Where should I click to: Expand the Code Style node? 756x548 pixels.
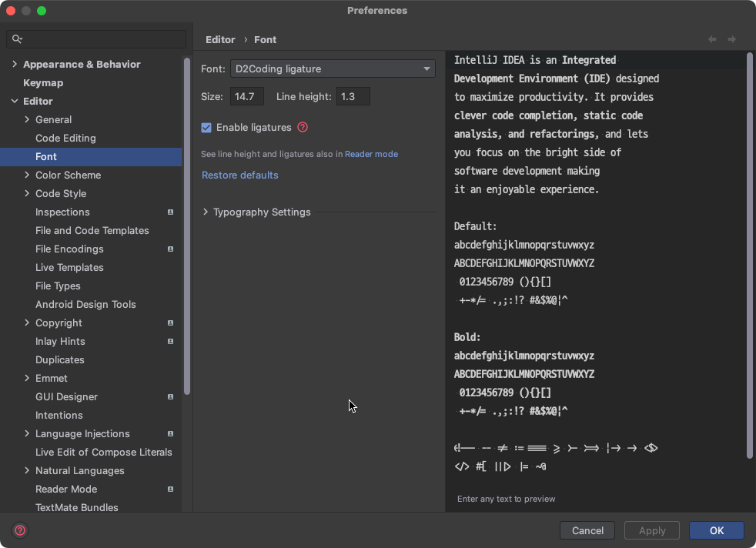click(27, 193)
